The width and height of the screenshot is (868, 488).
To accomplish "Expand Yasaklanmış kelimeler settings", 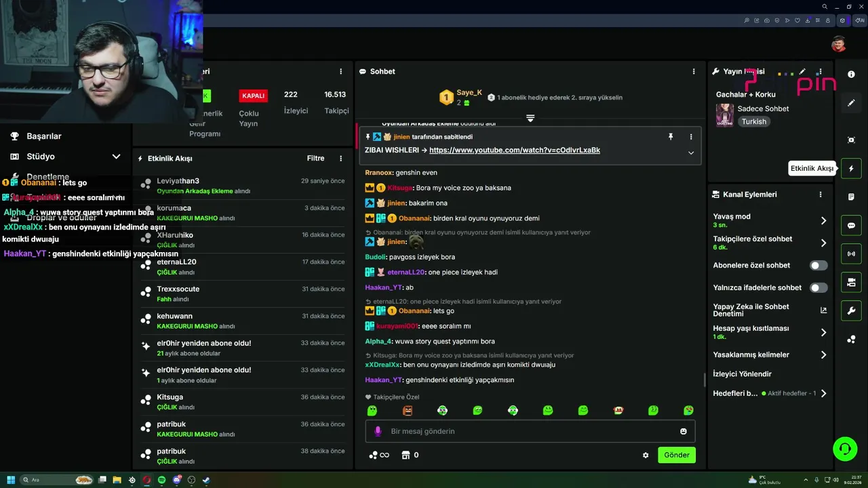I will point(823,354).
